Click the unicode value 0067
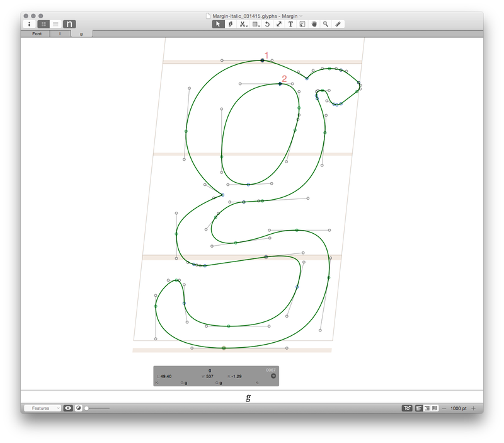The height and width of the screenshot is (443, 504). tap(271, 370)
